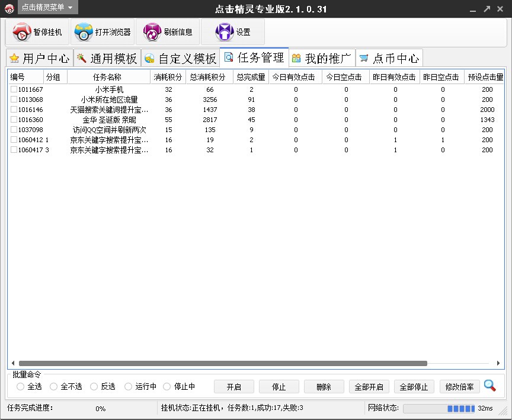
Task: Select the checkbox for task 1037098
Action: (x=14, y=130)
